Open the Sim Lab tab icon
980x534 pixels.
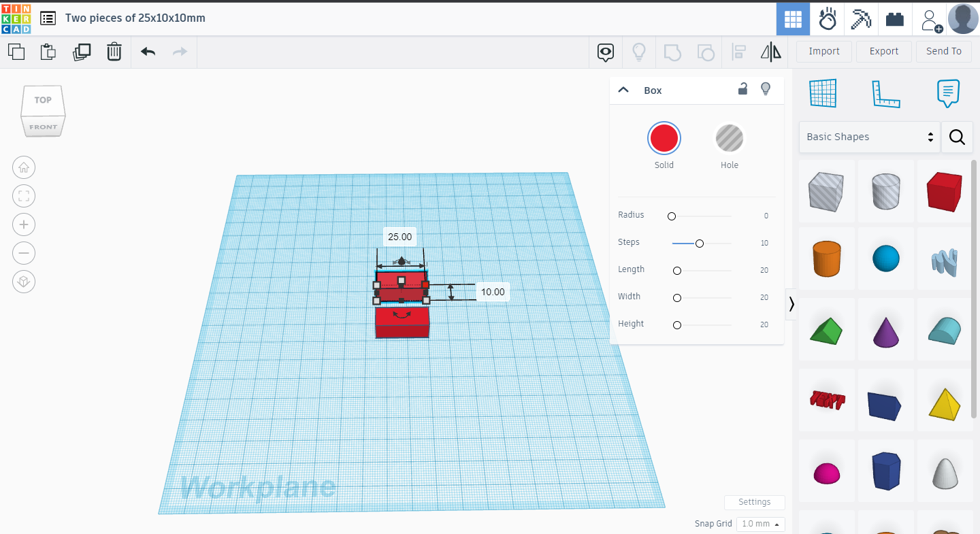(828, 19)
